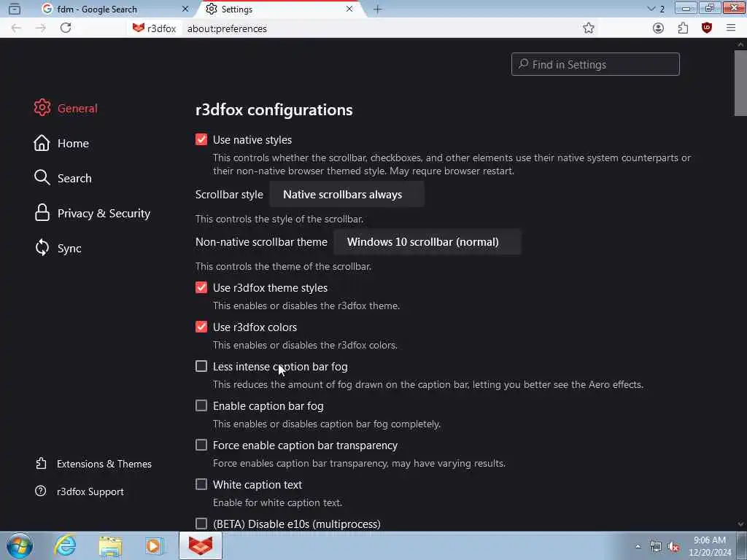Bookmark this page with the star icon
Screen dimensions: 747x560
[589, 28]
